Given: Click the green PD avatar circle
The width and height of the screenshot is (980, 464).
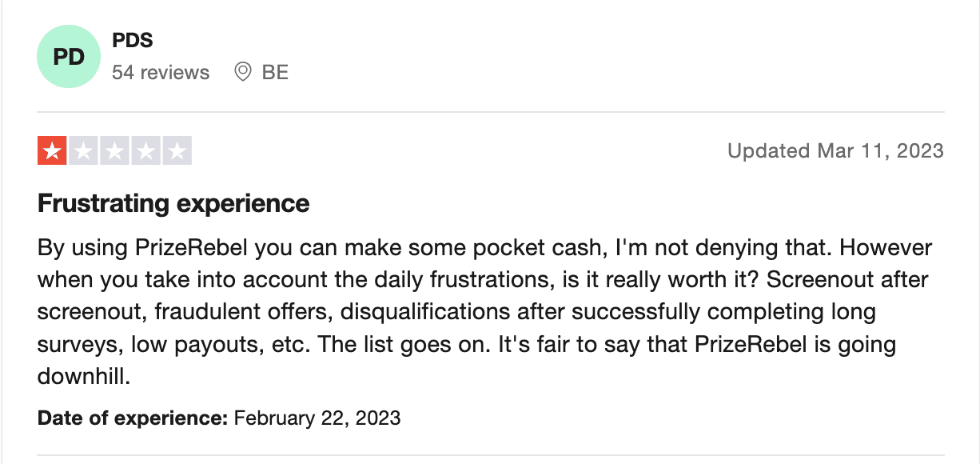Looking at the screenshot, I should pos(69,57).
